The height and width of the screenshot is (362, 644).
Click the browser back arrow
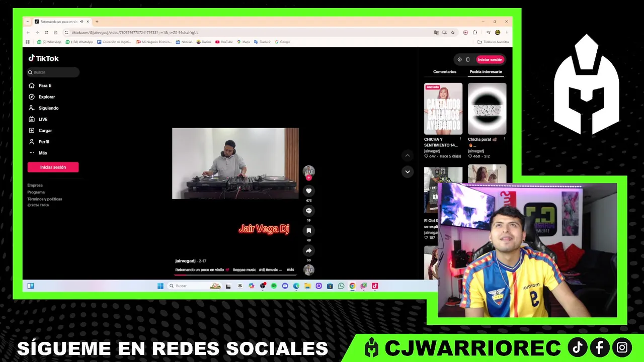point(28,32)
